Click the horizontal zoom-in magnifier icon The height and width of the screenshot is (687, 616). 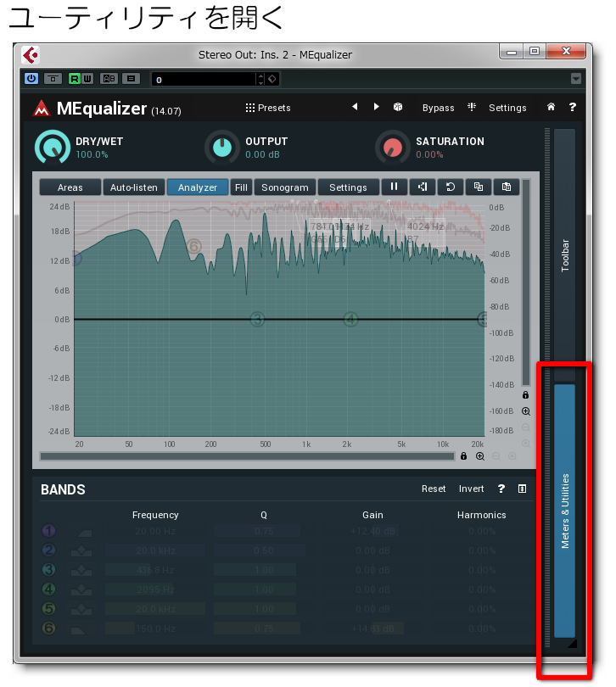coord(480,456)
